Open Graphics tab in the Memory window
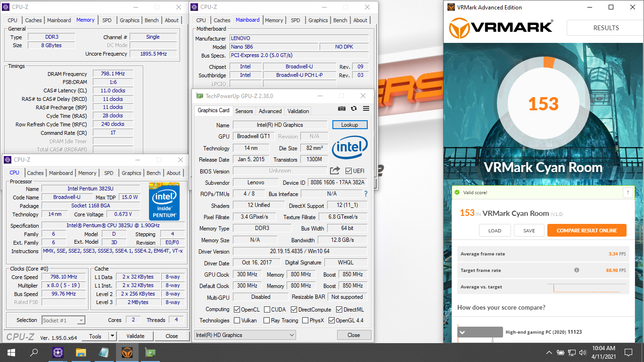 pos(129,20)
